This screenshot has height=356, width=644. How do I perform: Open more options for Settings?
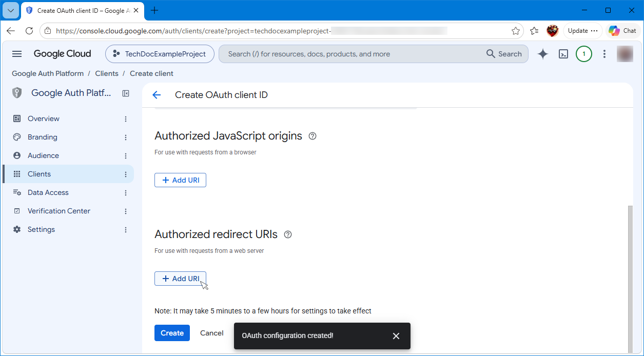[x=126, y=230]
